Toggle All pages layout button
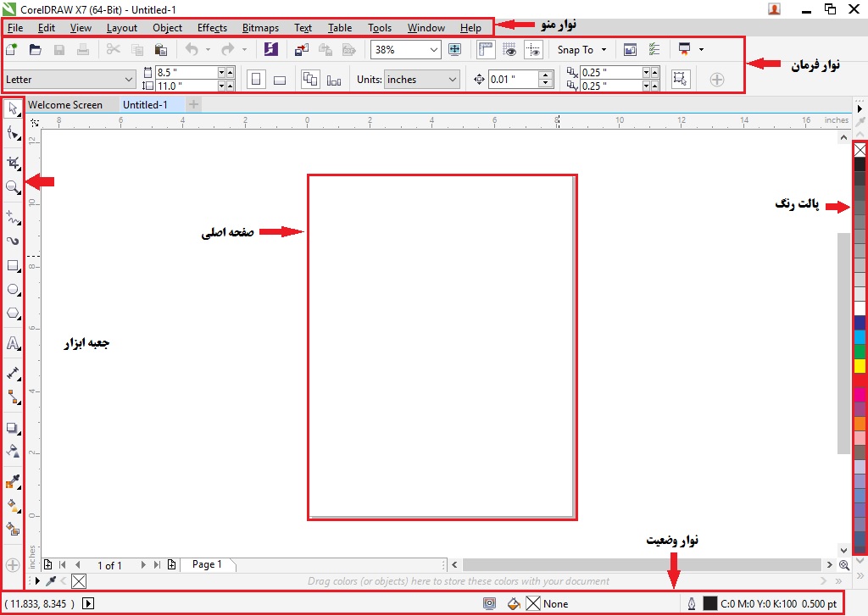Image resolution: width=868 pixels, height=616 pixels. coord(310,79)
